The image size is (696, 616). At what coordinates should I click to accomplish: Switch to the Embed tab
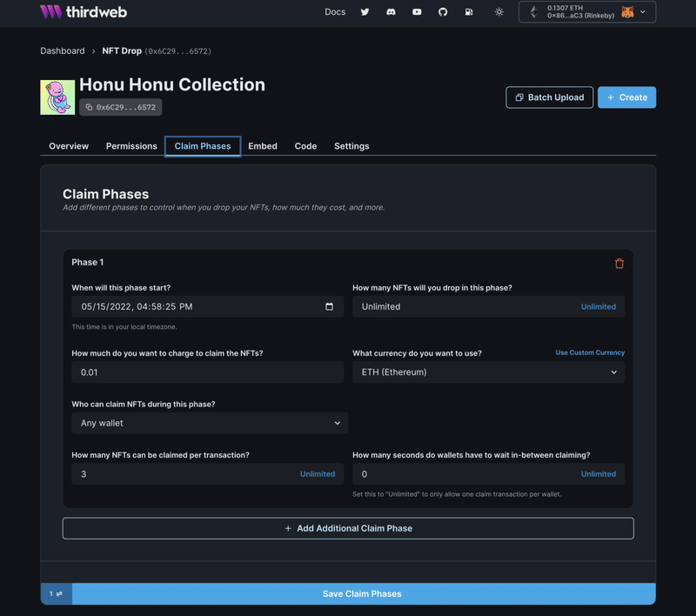[x=263, y=146]
